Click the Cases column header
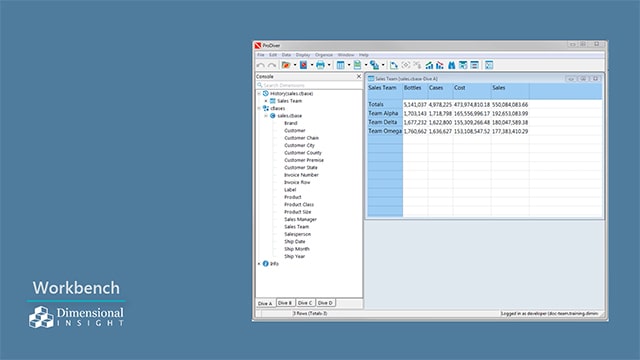Viewport: 640px width, 360px height. point(440,91)
